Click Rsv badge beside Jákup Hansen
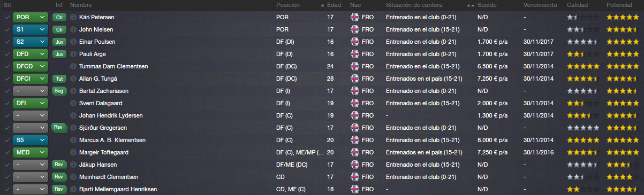This screenshot has height=195, width=644. tap(59, 165)
